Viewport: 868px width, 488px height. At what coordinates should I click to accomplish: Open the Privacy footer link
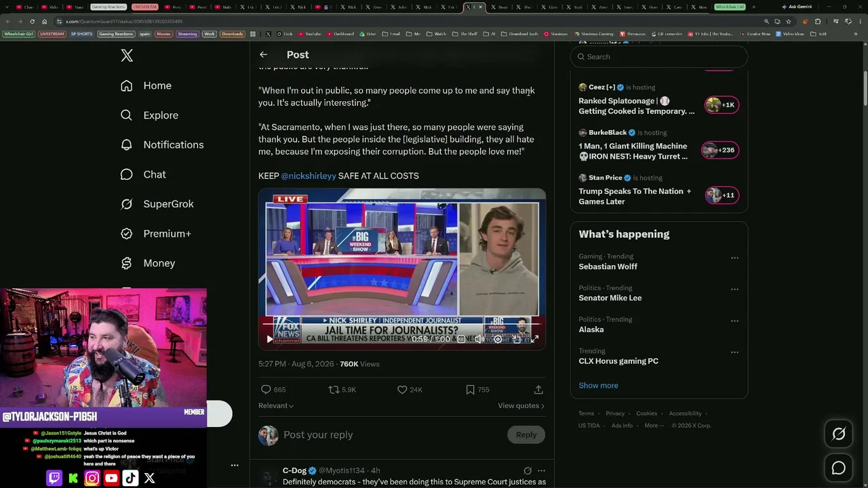pos(615,413)
